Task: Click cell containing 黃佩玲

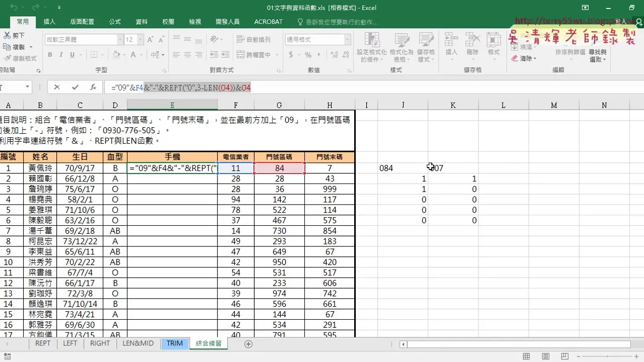Action: coord(40,168)
